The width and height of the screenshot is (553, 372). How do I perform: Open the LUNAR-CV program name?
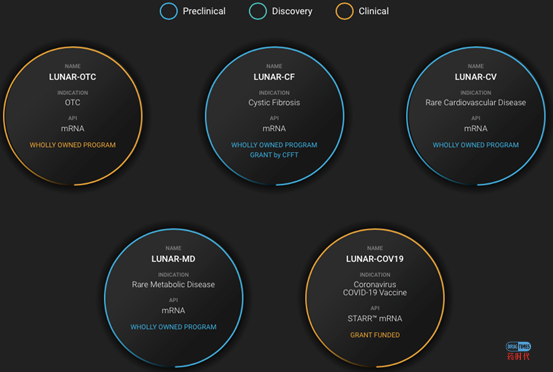point(475,77)
